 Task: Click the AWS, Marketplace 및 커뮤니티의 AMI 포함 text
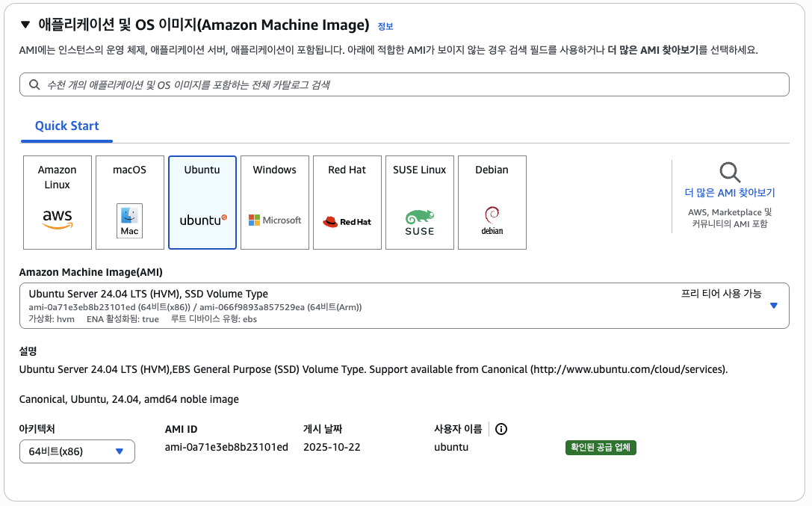pos(730,218)
